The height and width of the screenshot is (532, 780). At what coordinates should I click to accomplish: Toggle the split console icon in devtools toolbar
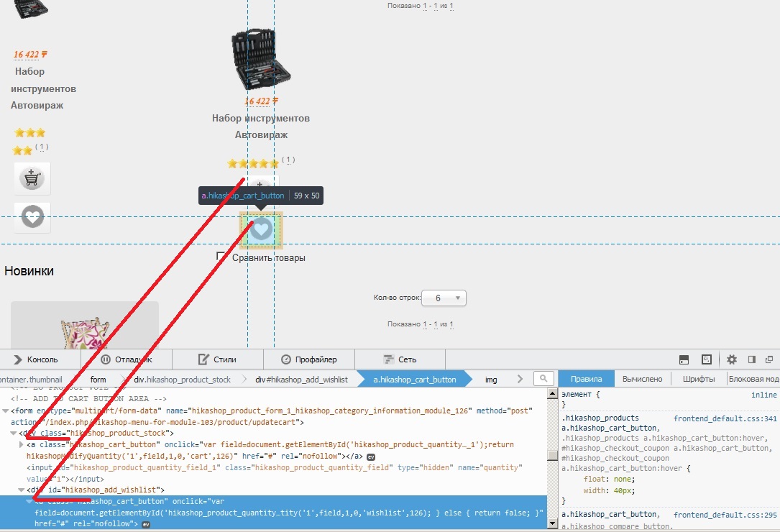(x=684, y=359)
